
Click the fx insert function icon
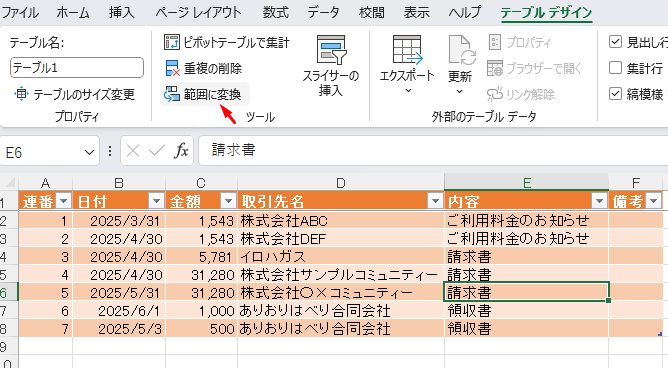(x=181, y=150)
